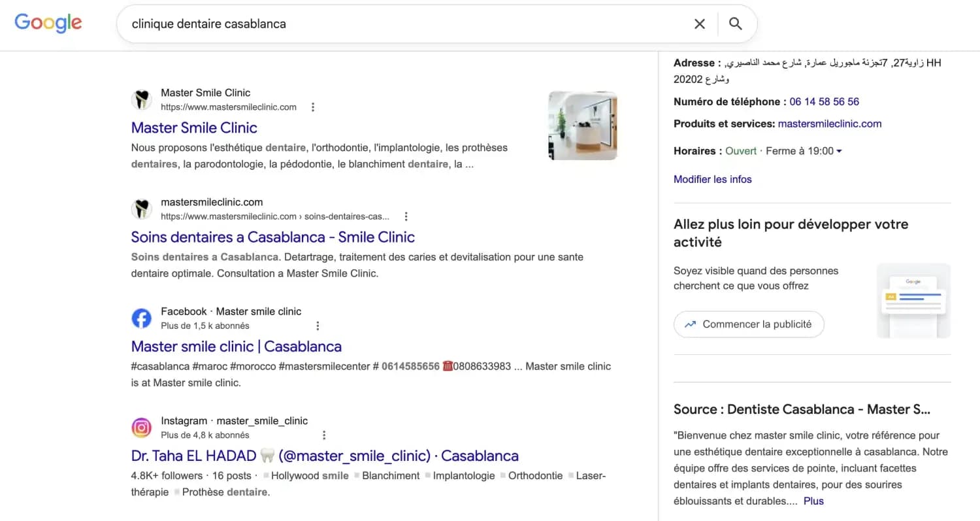Open more options for soins-dentaires result
The width and height of the screenshot is (980, 521).
point(406,216)
